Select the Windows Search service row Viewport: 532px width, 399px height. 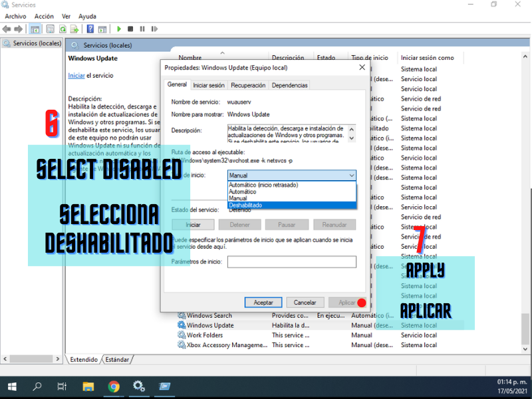(x=320, y=315)
